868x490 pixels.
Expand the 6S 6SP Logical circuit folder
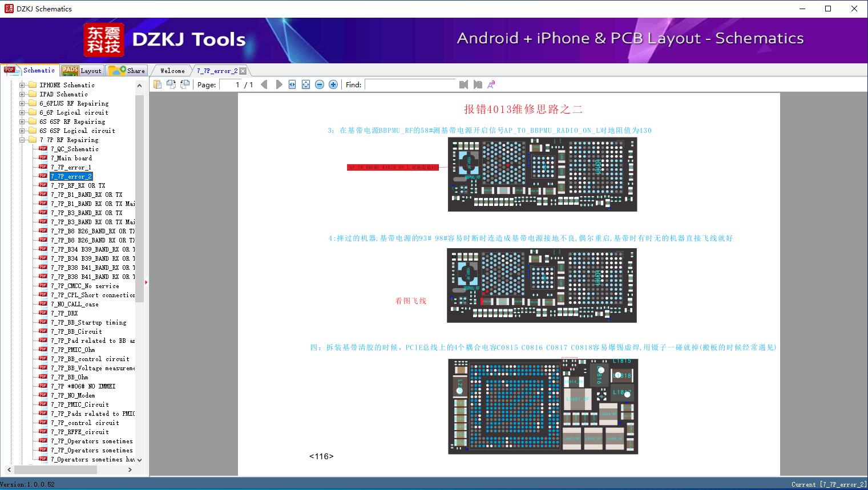click(22, 131)
